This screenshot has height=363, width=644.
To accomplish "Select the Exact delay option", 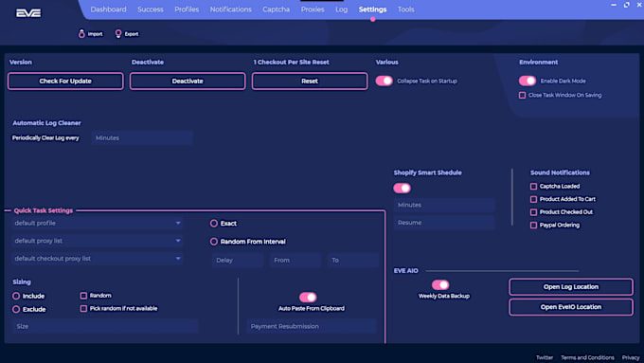I will click(214, 224).
